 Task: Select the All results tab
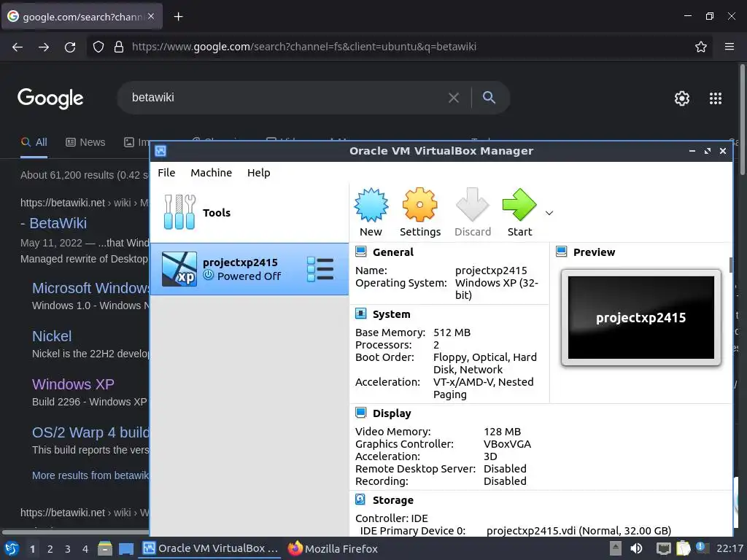34,142
